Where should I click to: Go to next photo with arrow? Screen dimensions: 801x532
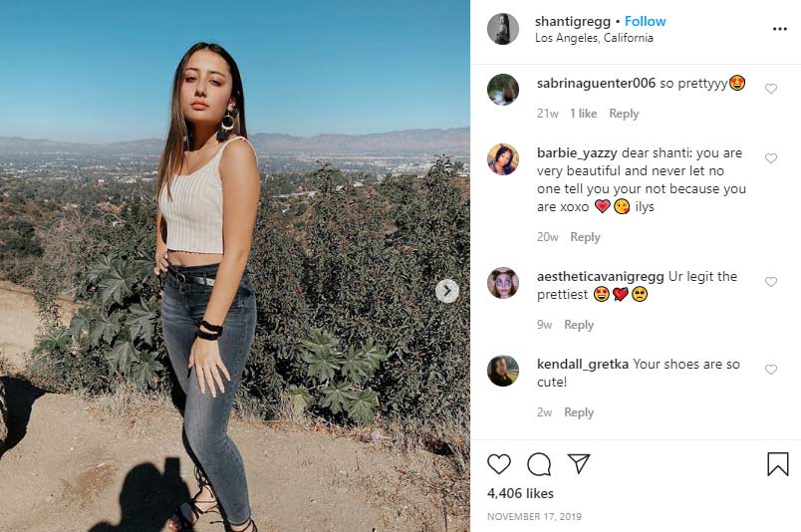click(x=447, y=291)
